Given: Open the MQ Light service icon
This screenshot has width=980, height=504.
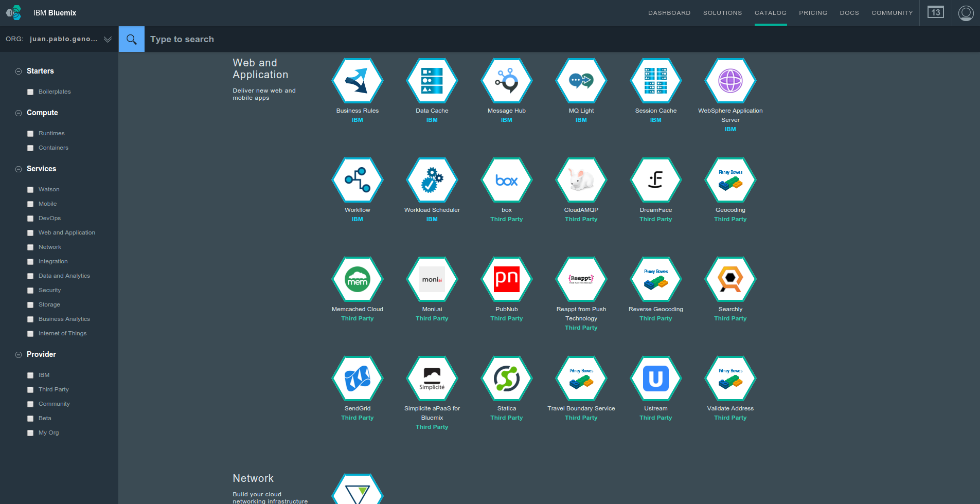Looking at the screenshot, I should [x=581, y=81].
